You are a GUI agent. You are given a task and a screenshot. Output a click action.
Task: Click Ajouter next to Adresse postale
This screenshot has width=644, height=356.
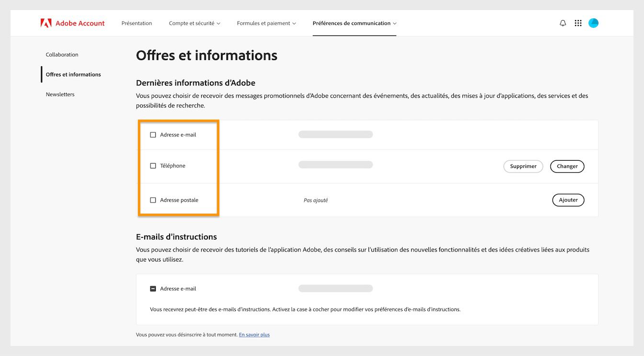click(x=568, y=200)
